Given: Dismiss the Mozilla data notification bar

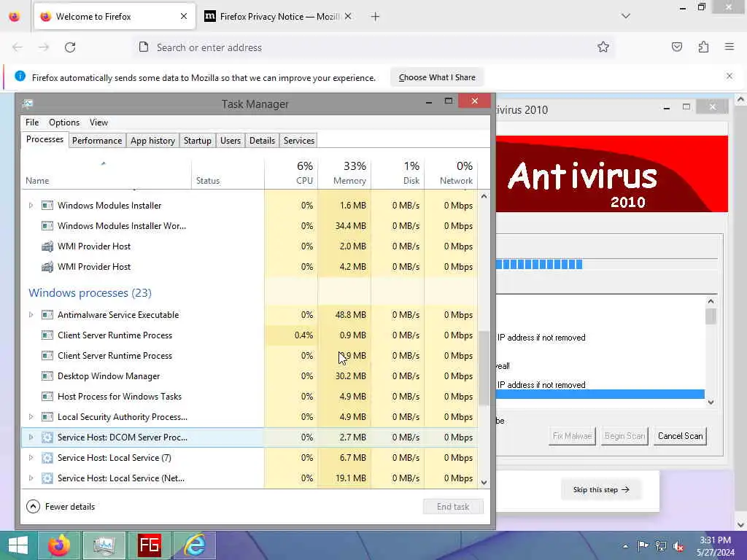Looking at the screenshot, I should click(x=729, y=76).
